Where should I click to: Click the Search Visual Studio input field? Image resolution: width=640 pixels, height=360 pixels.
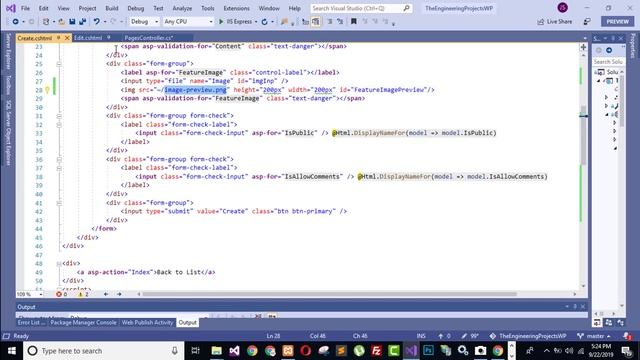(361, 8)
